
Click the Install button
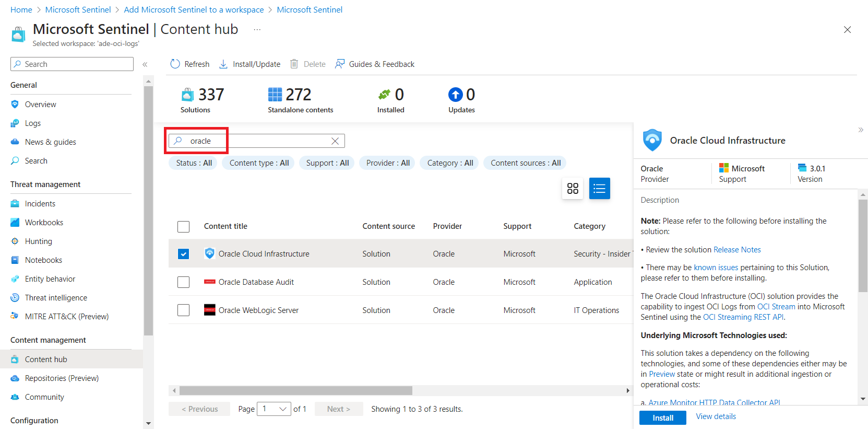(x=662, y=418)
